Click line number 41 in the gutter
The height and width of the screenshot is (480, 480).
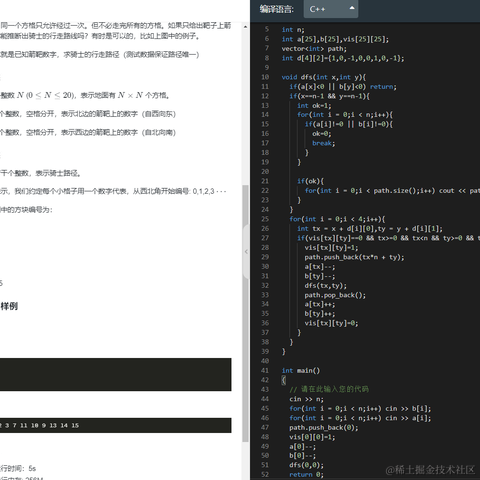point(265,370)
